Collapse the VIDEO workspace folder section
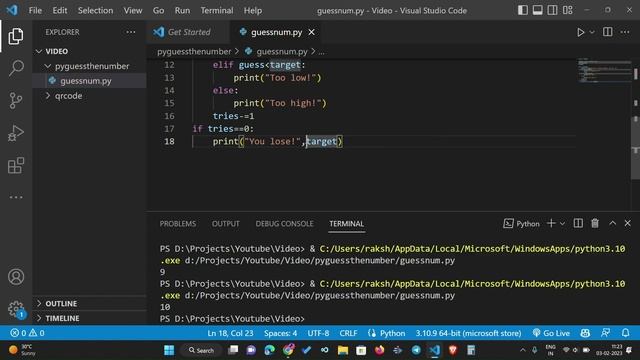This screenshot has height=360, width=640. coord(89,51)
